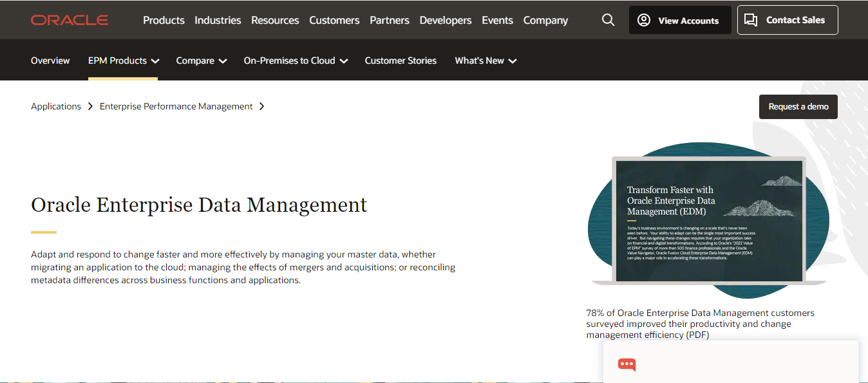Open the Customer Stories tab
The image size is (868, 383).
pyautogui.click(x=401, y=61)
